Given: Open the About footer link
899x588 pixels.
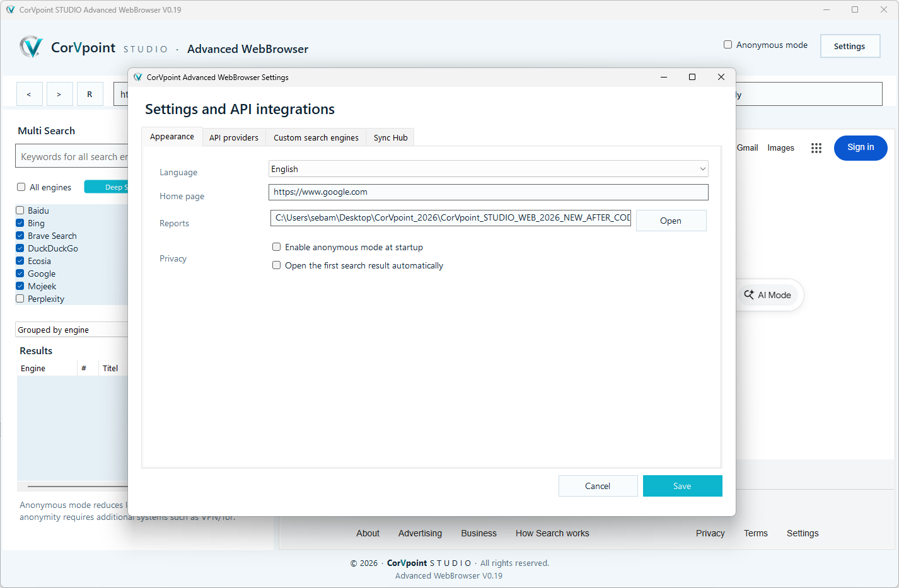Looking at the screenshot, I should (x=368, y=533).
